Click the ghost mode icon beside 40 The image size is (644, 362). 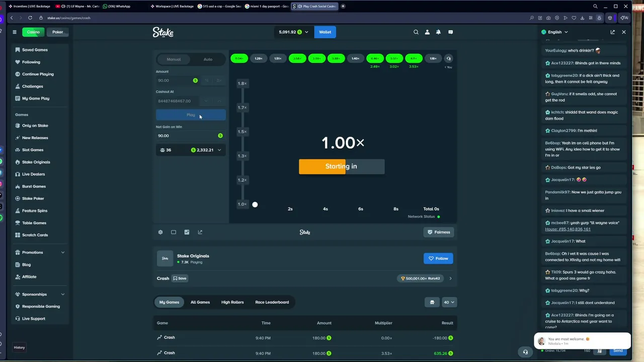click(432, 302)
